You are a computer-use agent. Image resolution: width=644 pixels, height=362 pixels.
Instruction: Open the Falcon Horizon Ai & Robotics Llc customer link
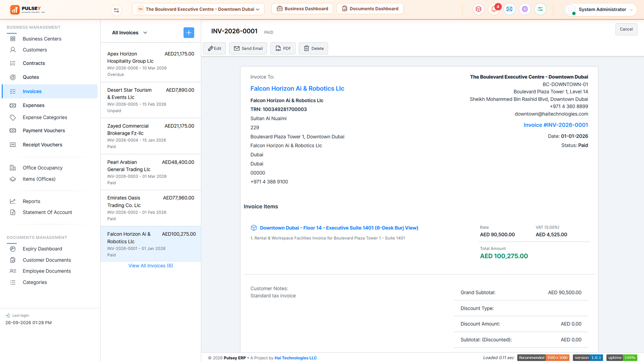click(297, 88)
